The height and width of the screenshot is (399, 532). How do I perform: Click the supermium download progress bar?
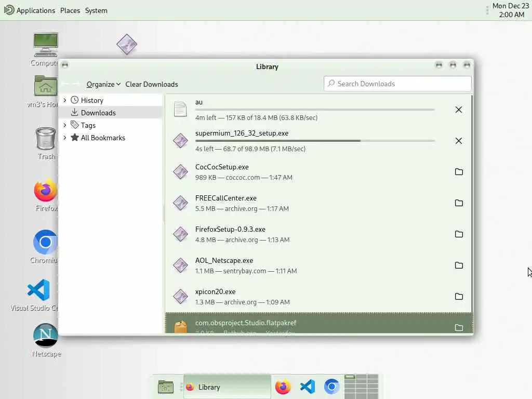pyautogui.click(x=315, y=140)
